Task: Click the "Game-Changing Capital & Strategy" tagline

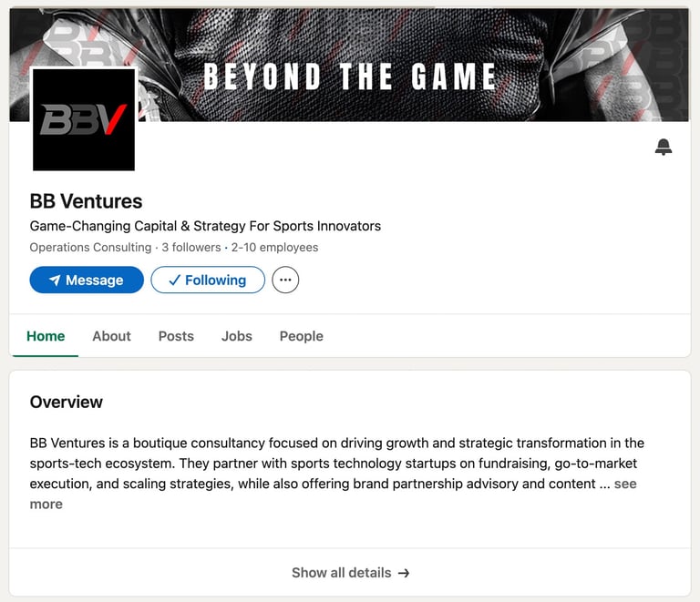Action: 205,226
